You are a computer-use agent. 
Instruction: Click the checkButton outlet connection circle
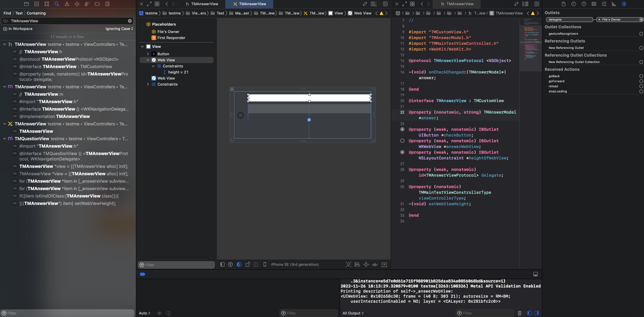[402, 129]
